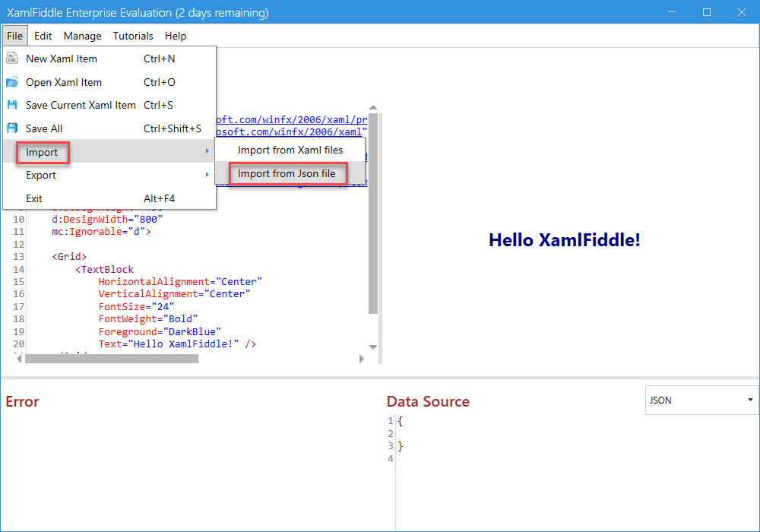The image size is (760, 532).
Task: Open the Edit menu
Action: pyautogui.click(x=43, y=36)
